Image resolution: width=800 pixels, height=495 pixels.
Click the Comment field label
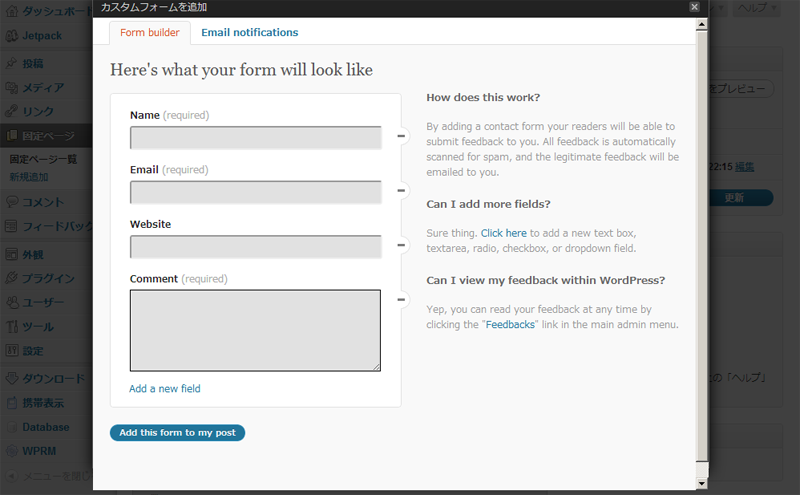pyautogui.click(x=154, y=279)
